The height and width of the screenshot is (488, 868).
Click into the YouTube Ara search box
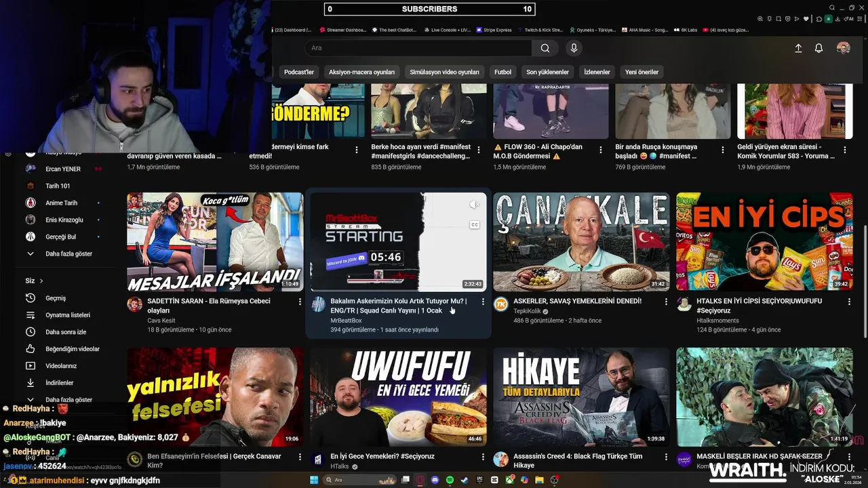418,48
